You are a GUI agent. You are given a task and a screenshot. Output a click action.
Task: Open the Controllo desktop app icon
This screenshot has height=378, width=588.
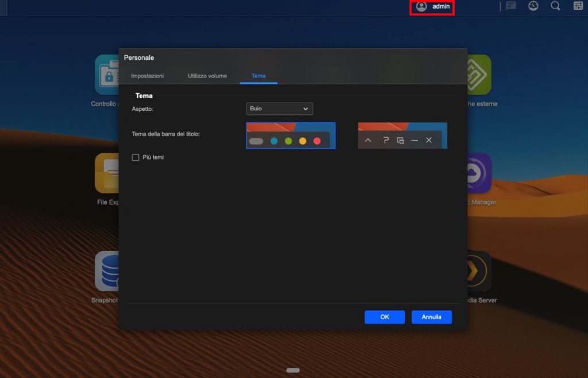(107, 75)
